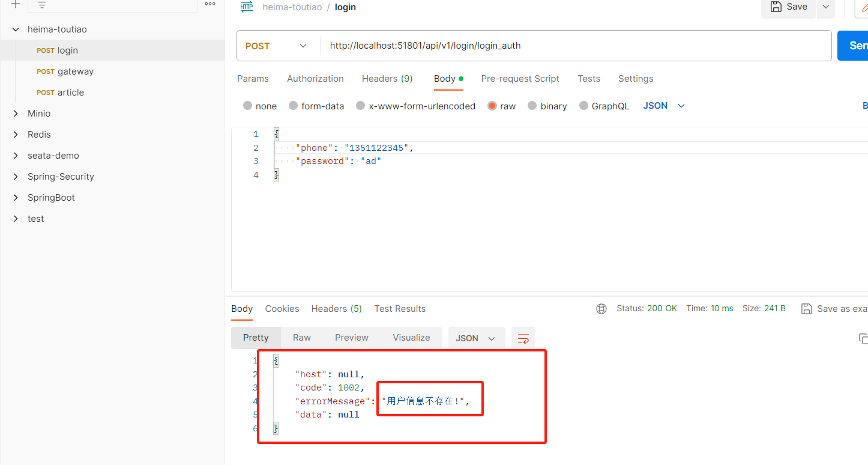Viewport: 868px width, 465px height.
Task: Open the request Settings tab
Action: pyautogui.click(x=636, y=79)
